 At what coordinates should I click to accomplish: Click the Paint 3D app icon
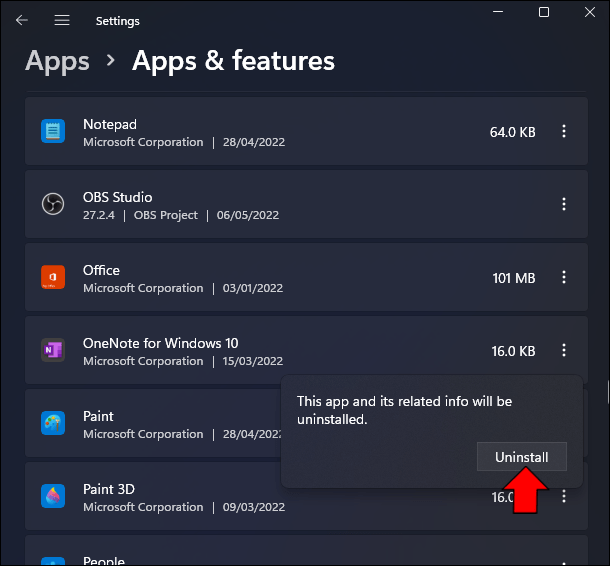click(x=53, y=496)
